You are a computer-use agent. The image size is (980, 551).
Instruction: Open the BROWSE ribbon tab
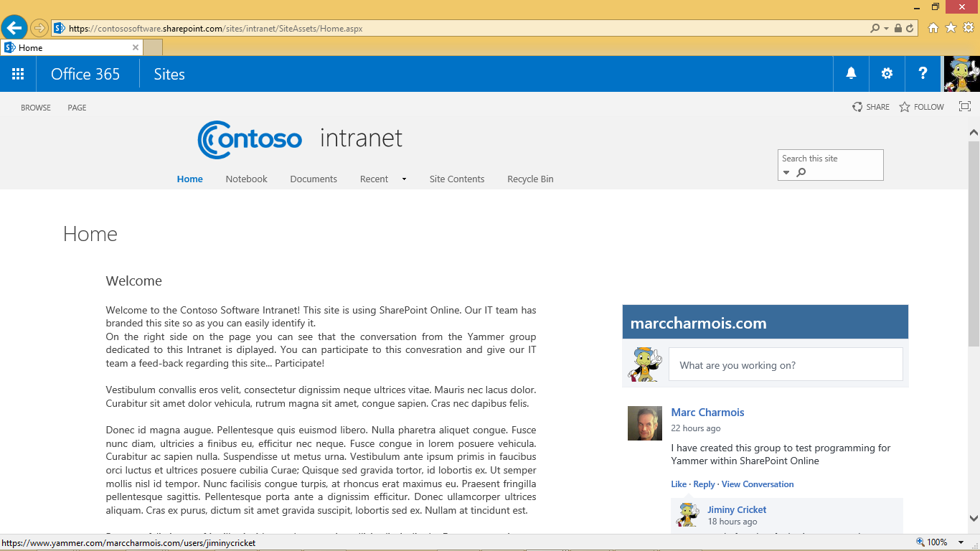[x=36, y=108]
